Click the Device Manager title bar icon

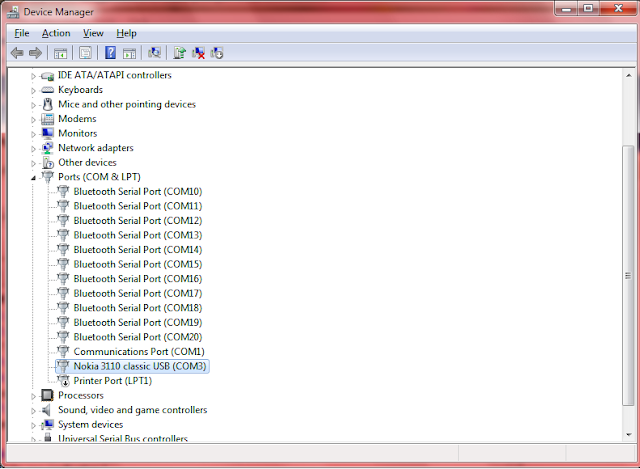point(13,12)
